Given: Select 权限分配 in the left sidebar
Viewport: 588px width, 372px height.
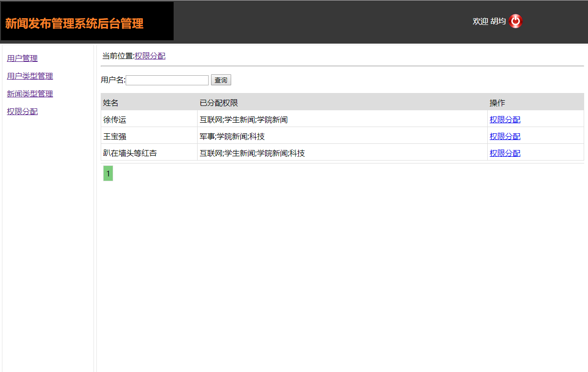Looking at the screenshot, I should click(x=22, y=111).
